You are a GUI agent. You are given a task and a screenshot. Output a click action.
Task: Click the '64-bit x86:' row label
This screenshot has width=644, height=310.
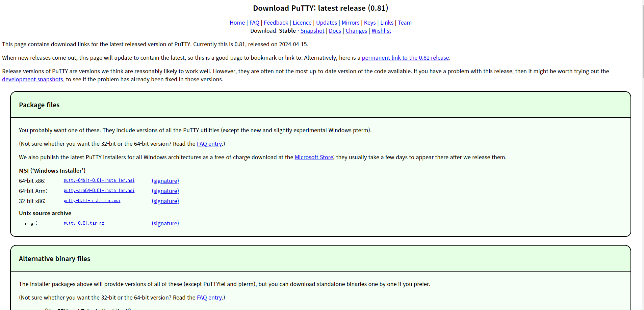click(32, 181)
